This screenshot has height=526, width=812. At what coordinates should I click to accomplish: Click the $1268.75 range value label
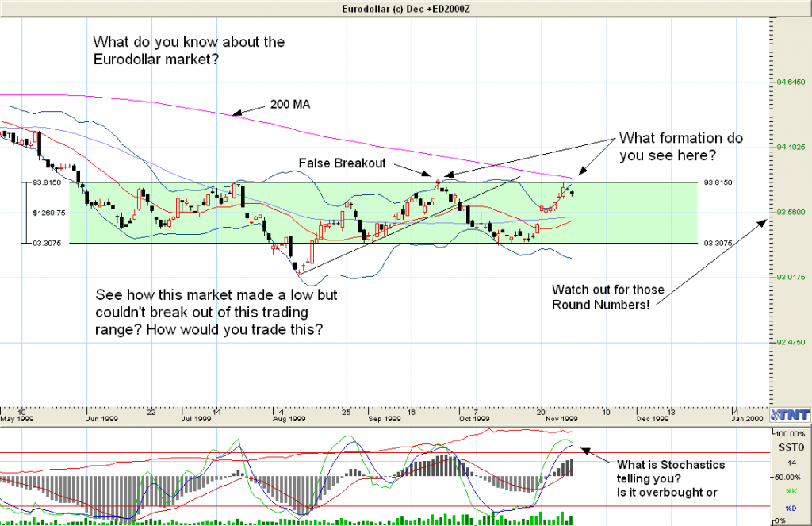pyautogui.click(x=47, y=213)
